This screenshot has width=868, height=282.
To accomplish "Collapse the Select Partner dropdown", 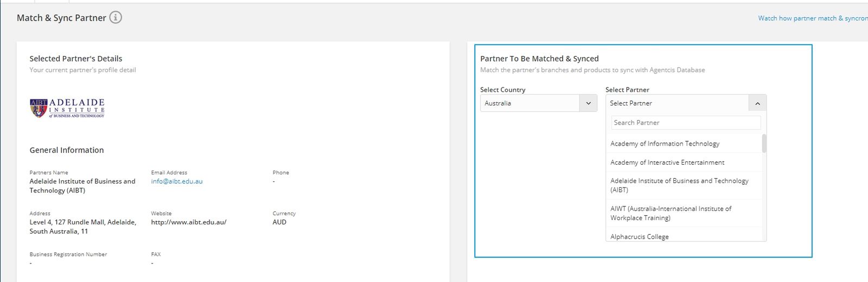I will [x=686, y=103].
